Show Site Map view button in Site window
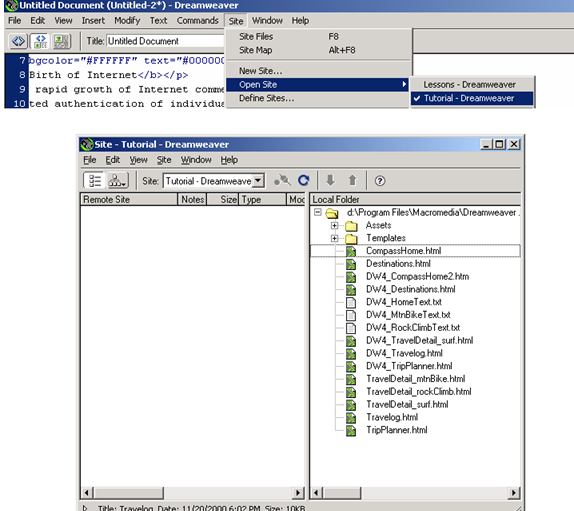 pos(118,180)
